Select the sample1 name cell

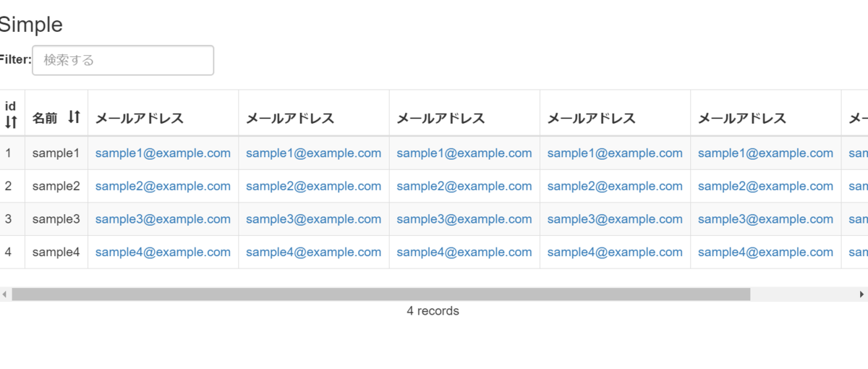[x=56, y=153]
